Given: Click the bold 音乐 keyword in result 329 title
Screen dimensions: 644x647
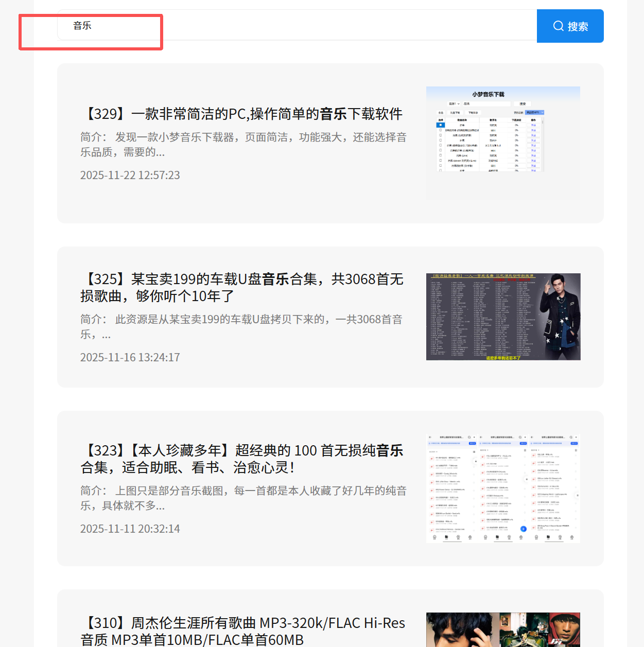Looking at the screenshot, I should coord(333,114).
